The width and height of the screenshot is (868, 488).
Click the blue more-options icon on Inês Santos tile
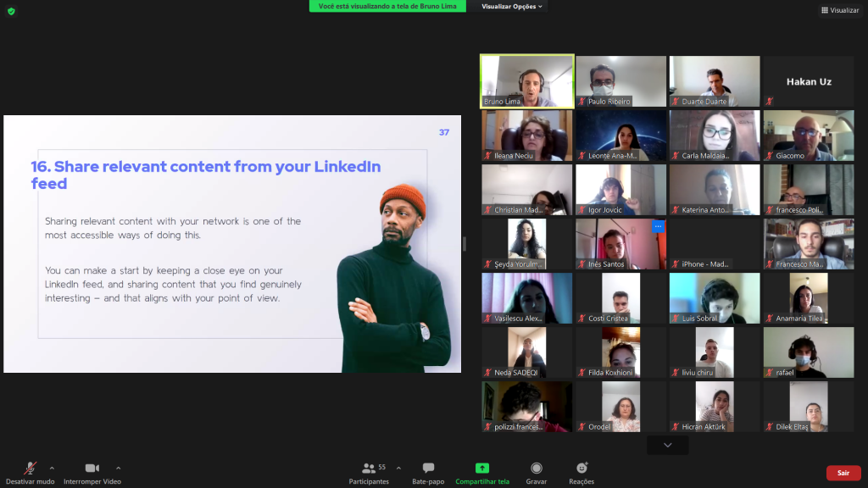click(658, 226)
